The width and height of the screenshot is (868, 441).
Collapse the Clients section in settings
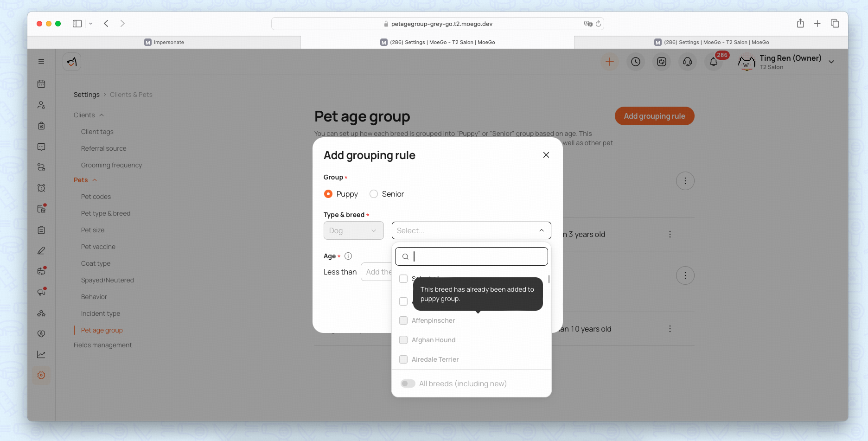[x=102, y=115]
